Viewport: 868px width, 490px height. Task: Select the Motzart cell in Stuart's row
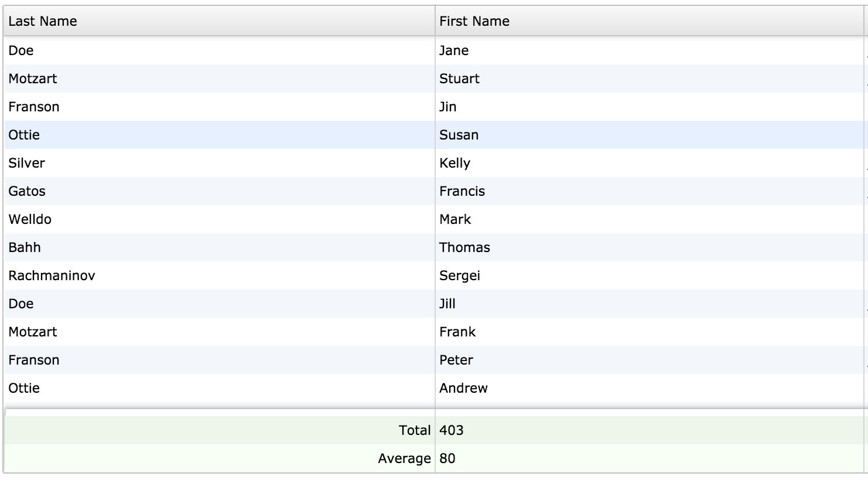click(220, 79)
